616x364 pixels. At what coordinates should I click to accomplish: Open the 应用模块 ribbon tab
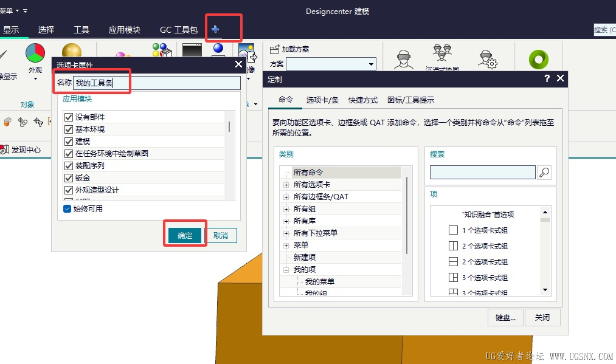(124, 29)
